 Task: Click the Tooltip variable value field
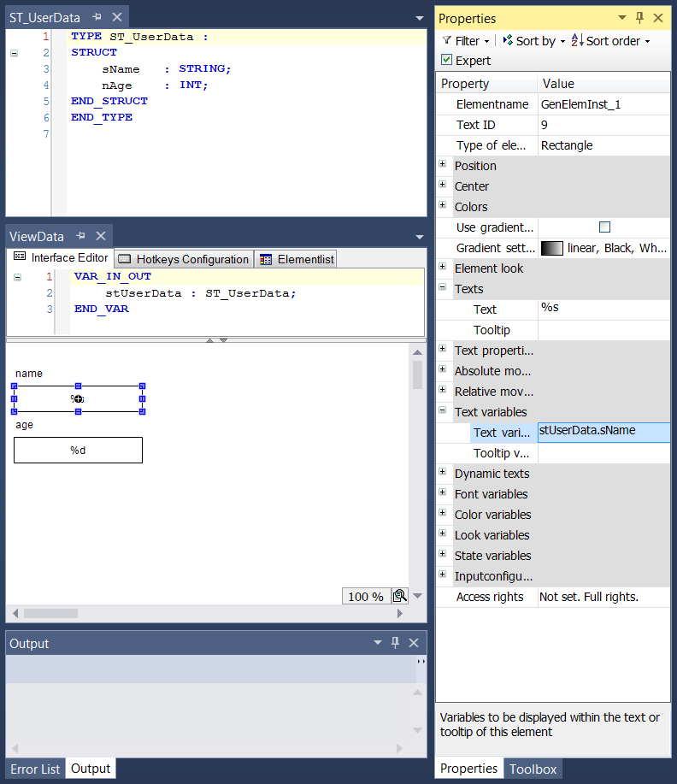pyautogui.click(x=603, y=453)
